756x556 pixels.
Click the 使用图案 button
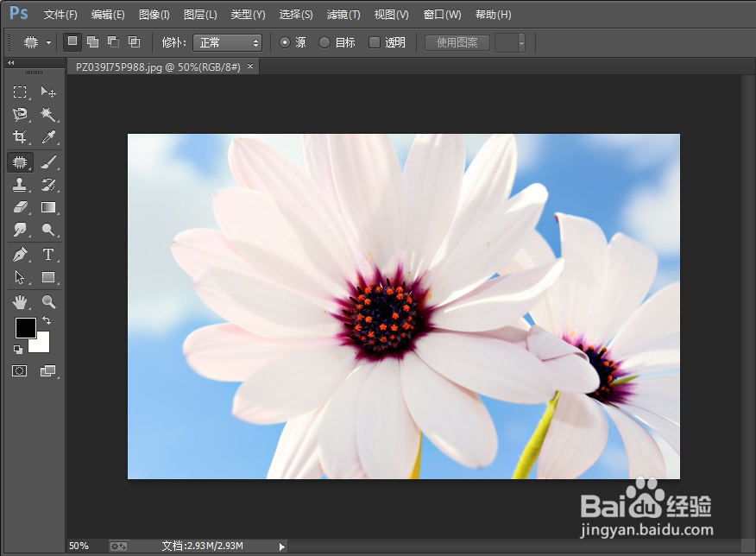click(457, 43)
